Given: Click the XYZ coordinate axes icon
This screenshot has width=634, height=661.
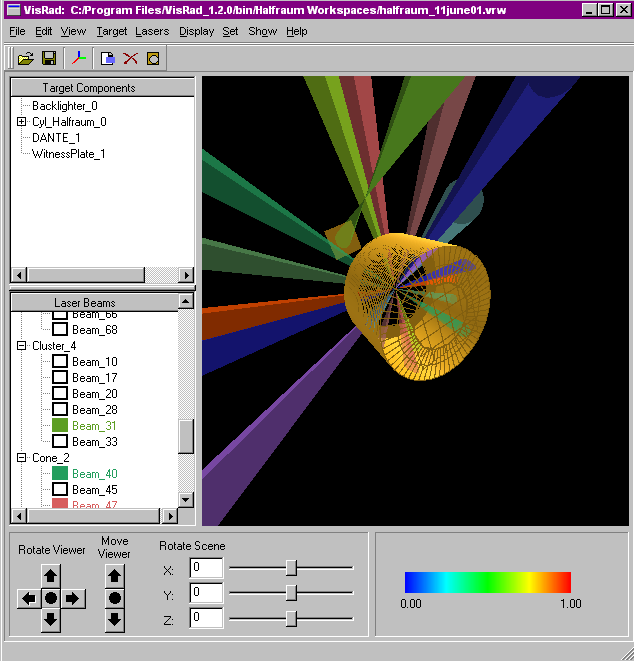Looking at the screenshot, I should point(79,58).
